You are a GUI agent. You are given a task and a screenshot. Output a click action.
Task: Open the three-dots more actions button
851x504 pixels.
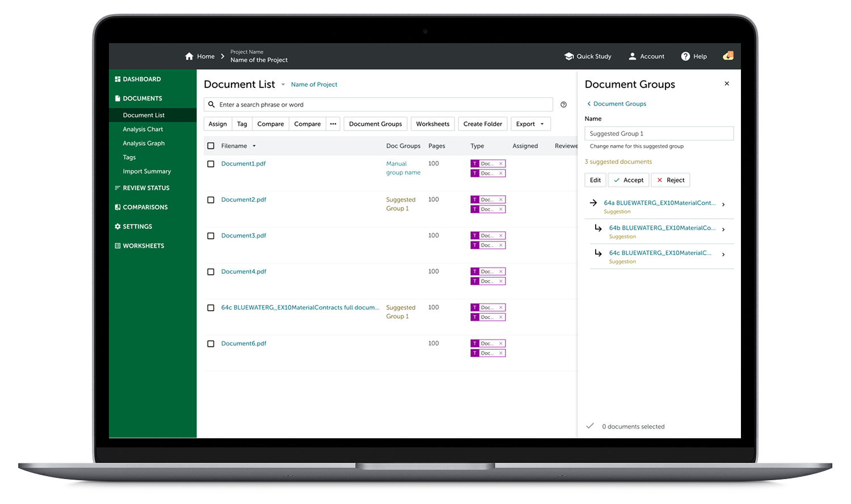[x=333, y=124]
